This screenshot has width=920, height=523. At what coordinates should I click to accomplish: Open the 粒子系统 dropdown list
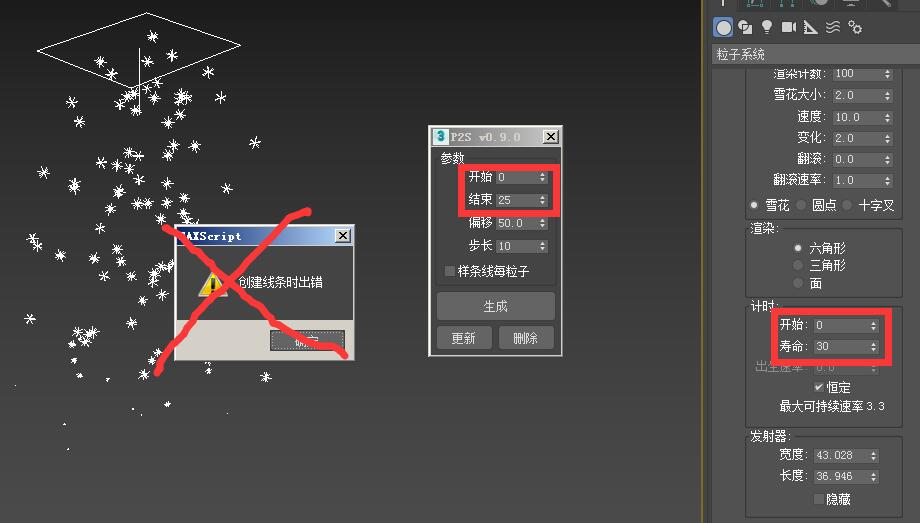click(816, 55)
